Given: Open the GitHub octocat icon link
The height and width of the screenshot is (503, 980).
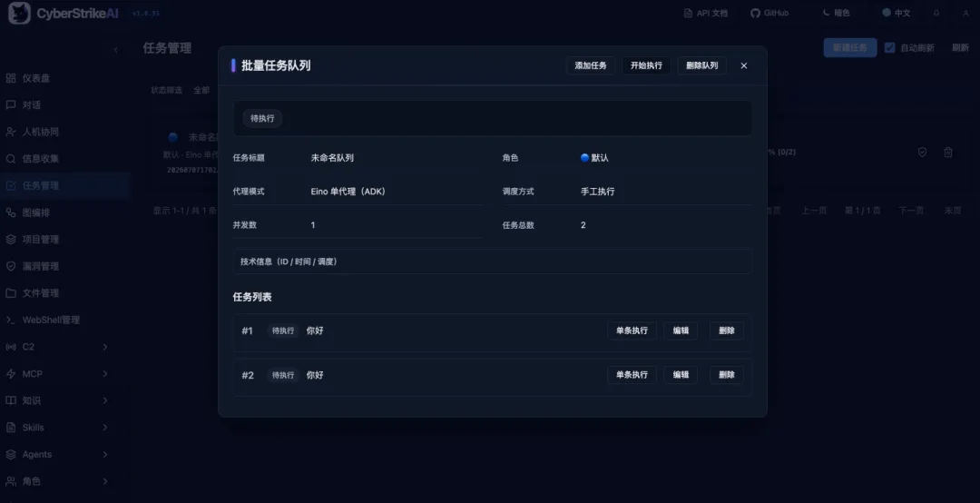Looking at the screenshot, I should (755, 13).
